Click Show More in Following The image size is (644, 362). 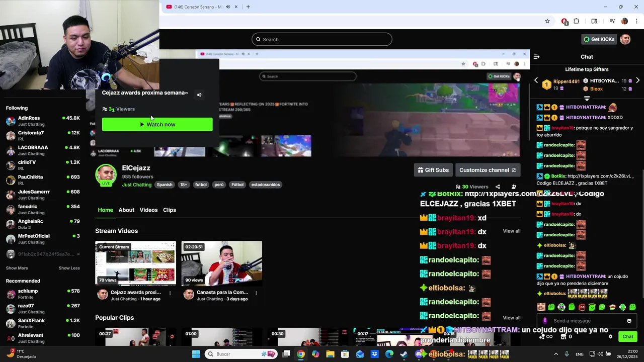[17, 268]
